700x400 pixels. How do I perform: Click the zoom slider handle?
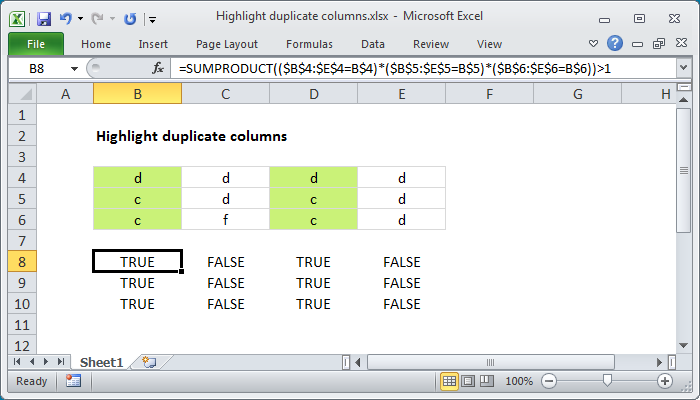coord(607,381)
